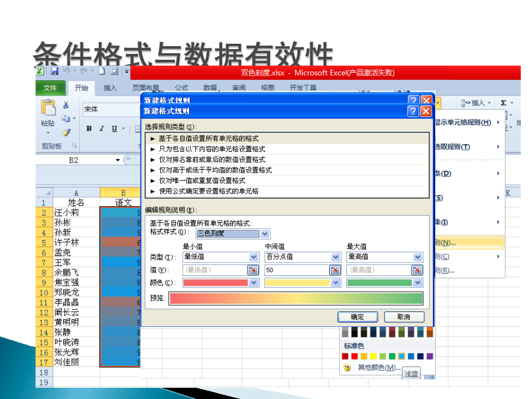
Task: Switch to the 插入 ribbon tab
Action: (x=110, y=88)
